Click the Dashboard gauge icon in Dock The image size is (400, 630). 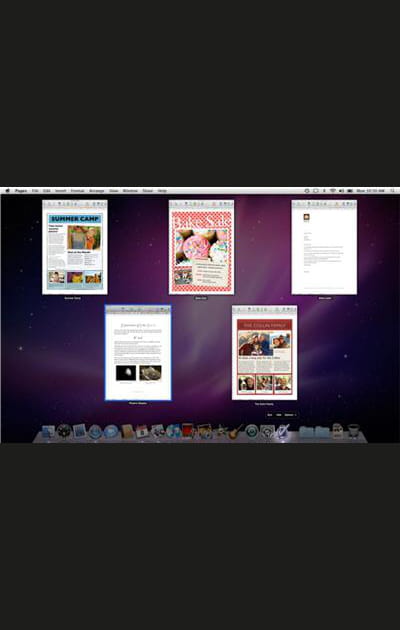[64, 431]
